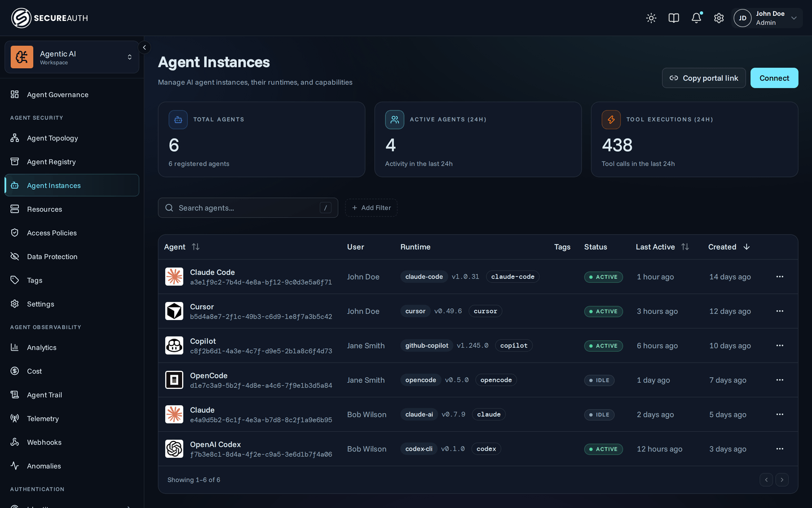The height and width of the screenshot is (508, 812).
Task: Click the Cursor agent icon
Action: pos(174,311)
